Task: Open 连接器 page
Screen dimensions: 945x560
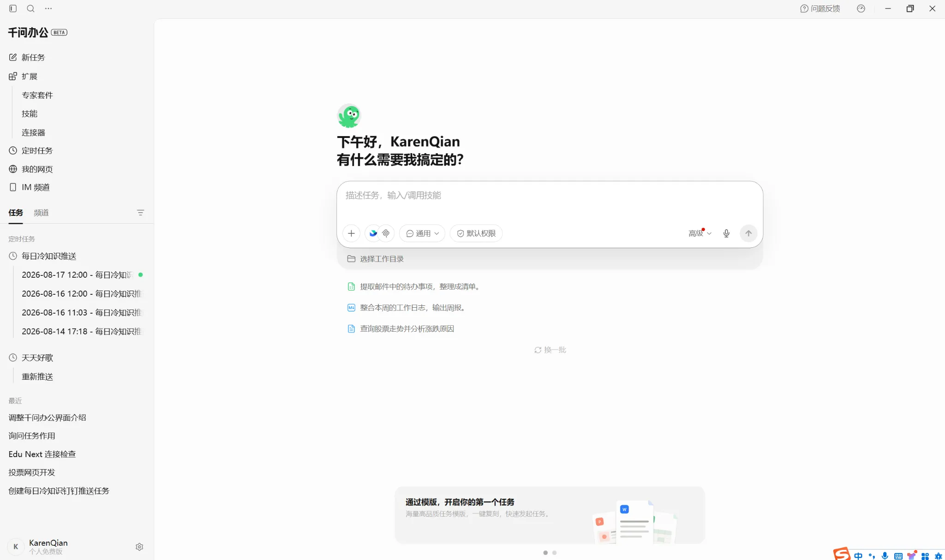Action: click(33, 132)
